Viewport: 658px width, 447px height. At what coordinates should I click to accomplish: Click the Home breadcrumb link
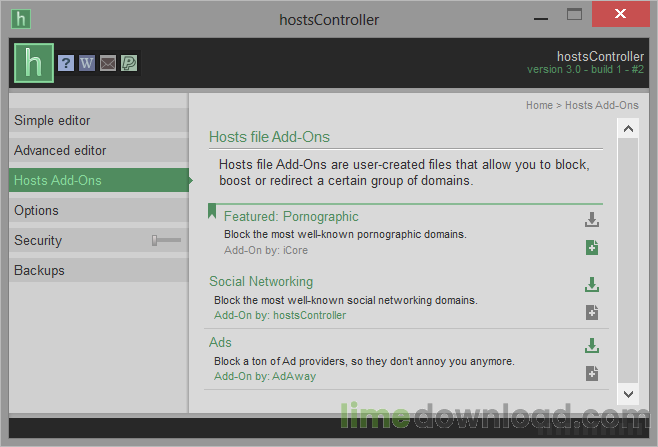(x=539, y=105)
